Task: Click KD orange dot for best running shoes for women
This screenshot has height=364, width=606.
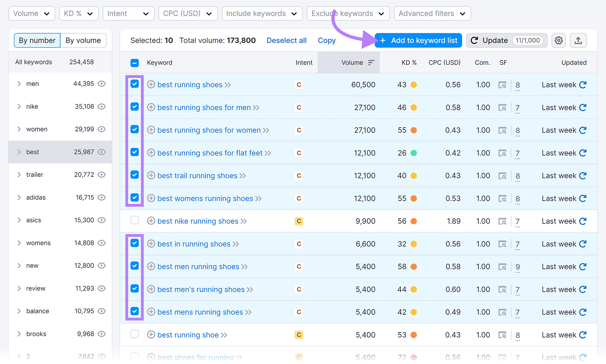Action: tap(414, 130)
